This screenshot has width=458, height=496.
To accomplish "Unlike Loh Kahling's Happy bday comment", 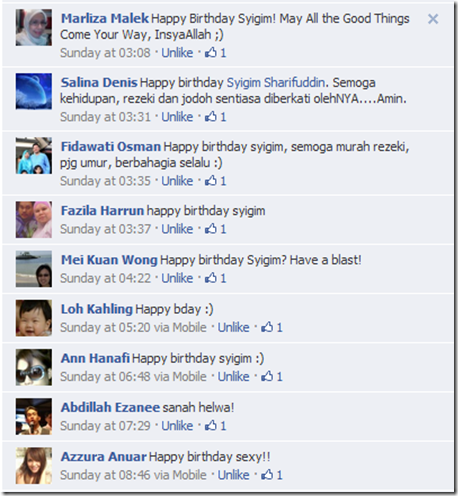I will pyautogui.click(x=233, y=327).
